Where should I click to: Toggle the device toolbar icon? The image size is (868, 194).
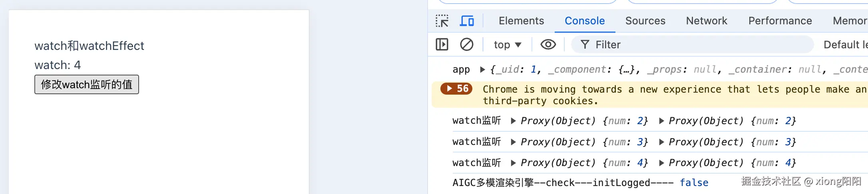[467, 21]
